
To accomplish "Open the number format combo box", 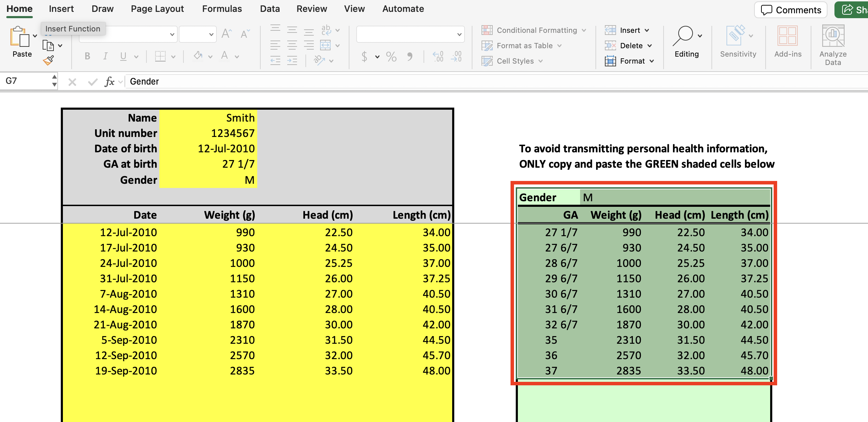I will coord(410,34).
